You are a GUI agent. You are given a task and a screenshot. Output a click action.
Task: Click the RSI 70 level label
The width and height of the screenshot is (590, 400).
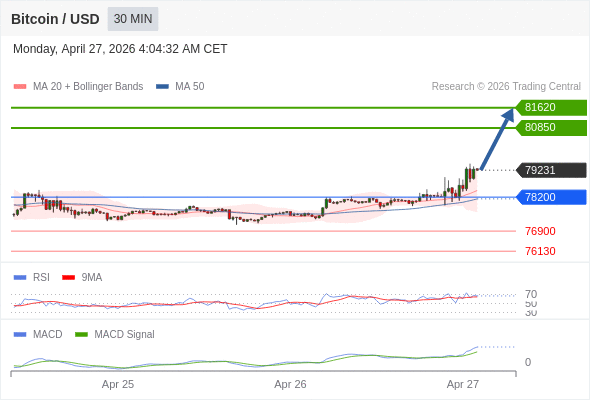531,294
